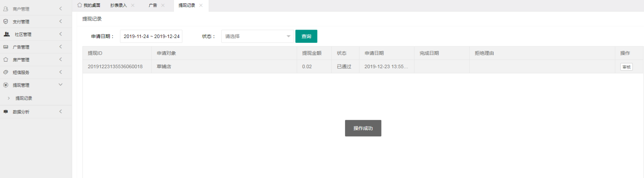Close the 广告 tab
Viewport: 644px width, 178px height.
point(163,5)
